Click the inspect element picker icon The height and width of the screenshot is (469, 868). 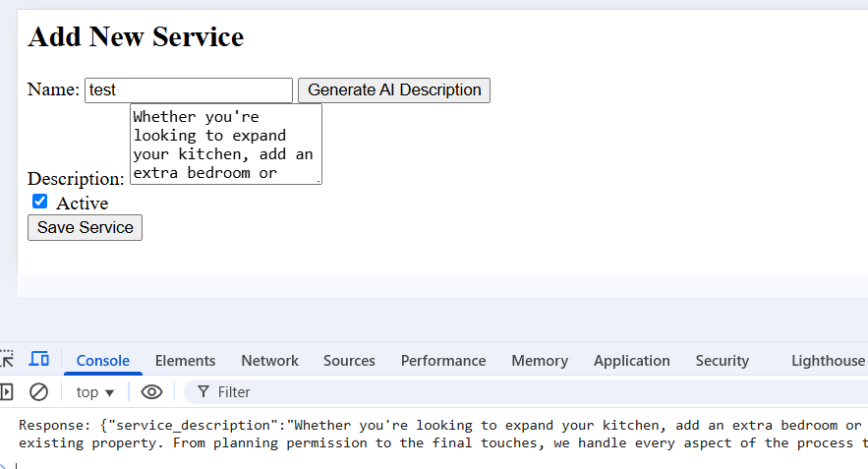click(6, 360)
